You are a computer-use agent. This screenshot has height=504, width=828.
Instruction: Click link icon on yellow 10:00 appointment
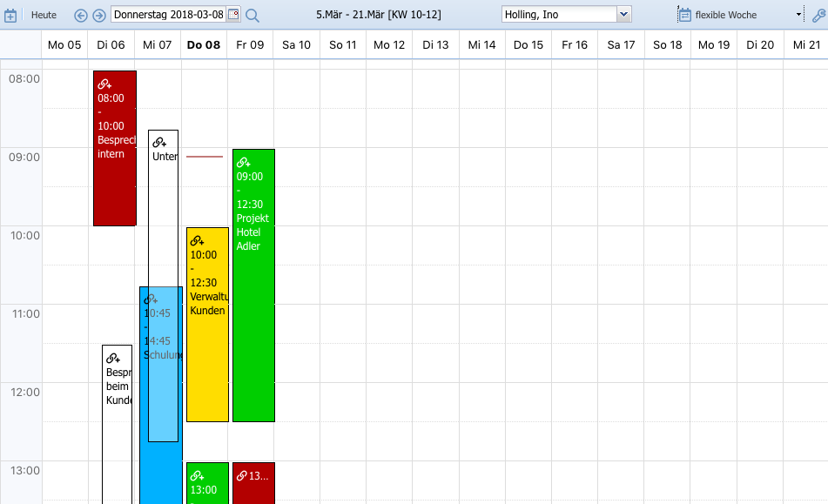point(197,241)
